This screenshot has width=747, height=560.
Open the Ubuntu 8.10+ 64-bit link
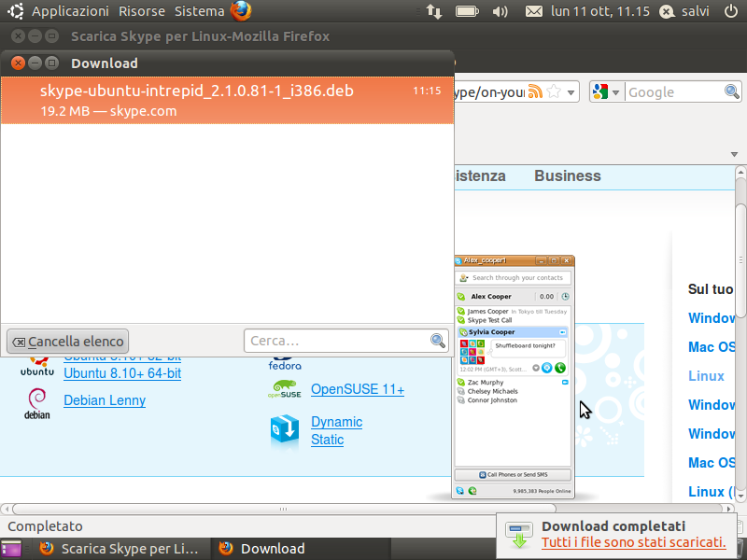[122, 373]
